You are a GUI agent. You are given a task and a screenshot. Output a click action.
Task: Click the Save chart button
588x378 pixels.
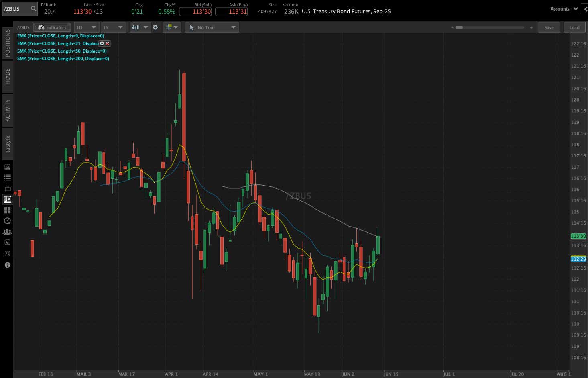(x=549, y=27)
